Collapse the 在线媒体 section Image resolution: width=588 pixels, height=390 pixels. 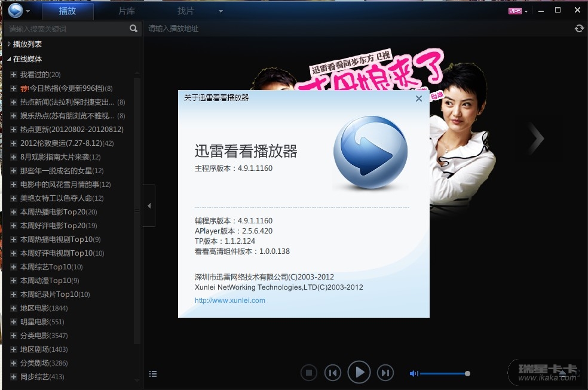pos(9,59)
